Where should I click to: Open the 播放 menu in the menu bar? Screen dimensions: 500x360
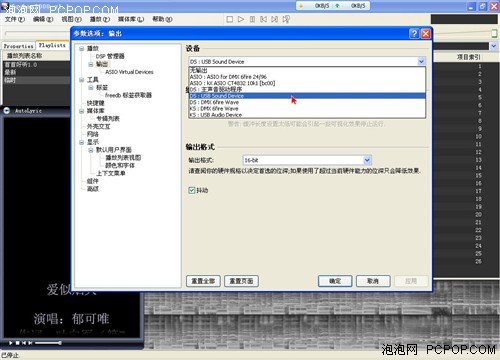tap(100, 19)
